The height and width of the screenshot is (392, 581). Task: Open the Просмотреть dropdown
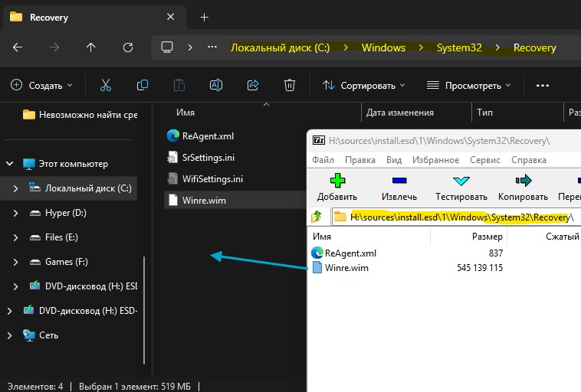[469, 86]
